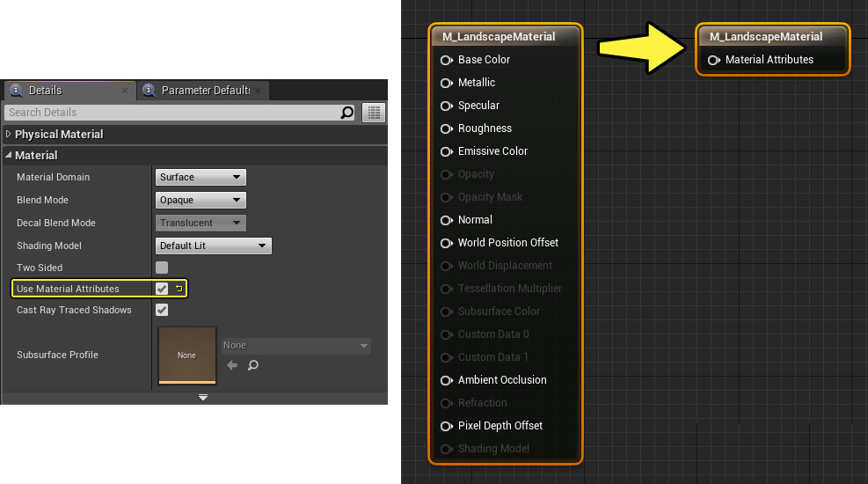Reset Use Material Attributes to default arrow
The width and height of the screenshot is (868, 484).
[179, 289]
